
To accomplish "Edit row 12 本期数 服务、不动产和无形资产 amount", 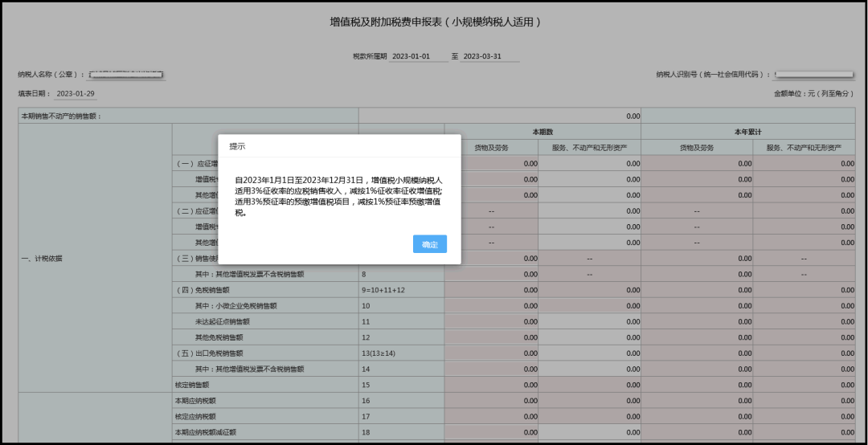I will click(x=590, y=337).
